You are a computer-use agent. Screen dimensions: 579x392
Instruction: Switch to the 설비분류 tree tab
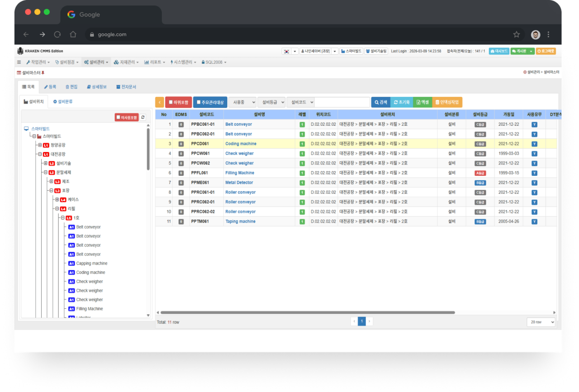[x=63, y=102]
